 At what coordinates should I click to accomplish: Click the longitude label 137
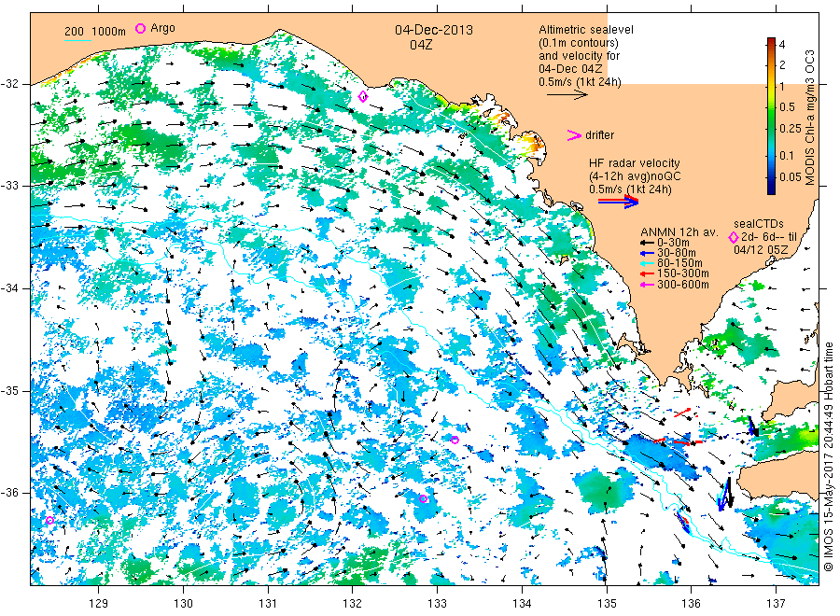776,604
